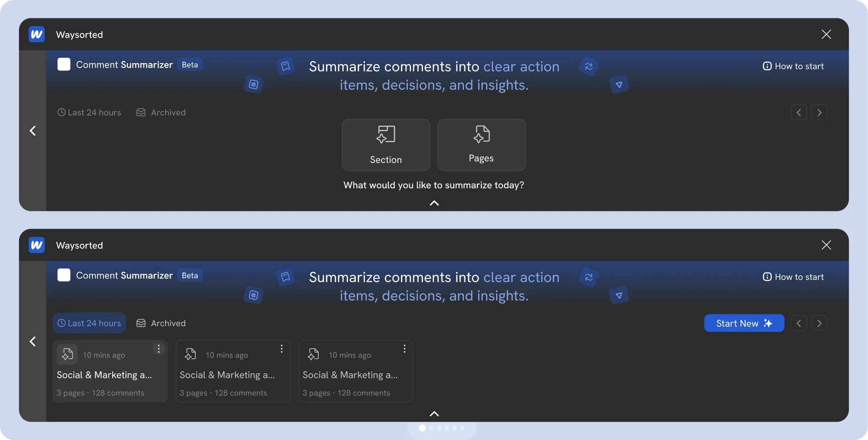Click the clock icon in top panel
Screen dimensions: 868x440
point(61,112)
